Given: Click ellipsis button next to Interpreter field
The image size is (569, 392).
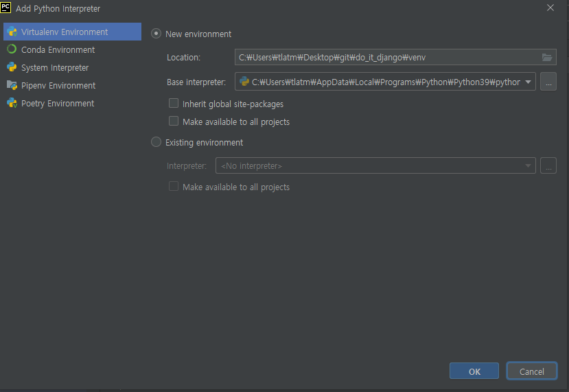Looking at the screenshot, I should [x=548, y=165].
